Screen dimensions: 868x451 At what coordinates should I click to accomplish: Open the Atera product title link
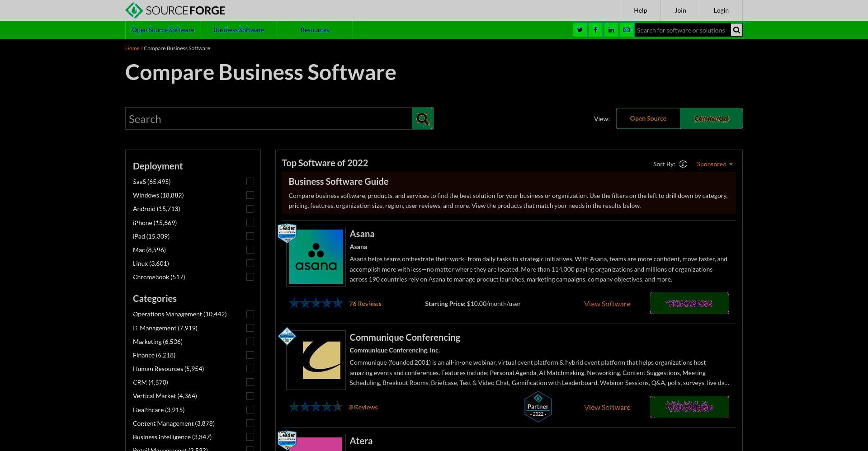click(x=361, y=441)
